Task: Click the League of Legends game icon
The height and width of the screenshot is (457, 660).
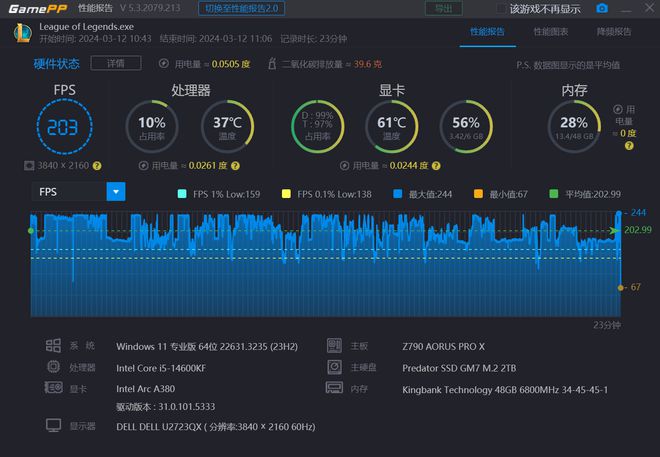Action: click(x=23, y=33)
